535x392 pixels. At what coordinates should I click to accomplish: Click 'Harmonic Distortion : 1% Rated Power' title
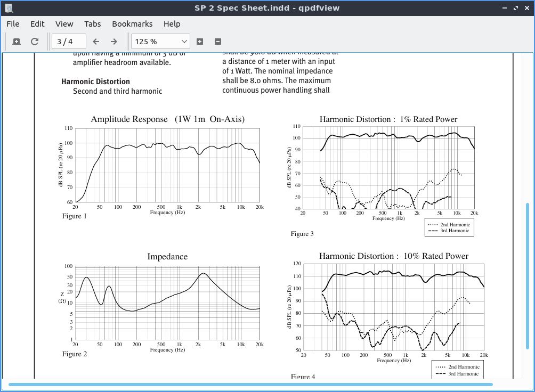(x=388, y=119)
